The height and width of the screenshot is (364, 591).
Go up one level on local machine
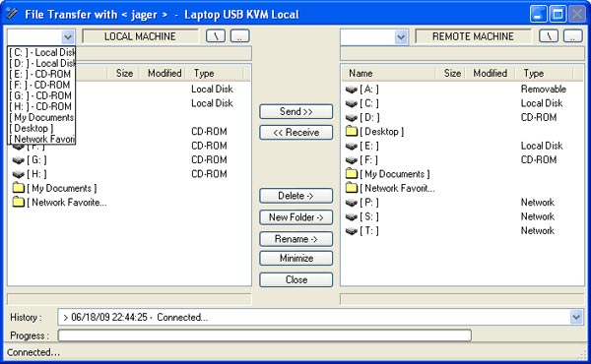coord(240,36)
